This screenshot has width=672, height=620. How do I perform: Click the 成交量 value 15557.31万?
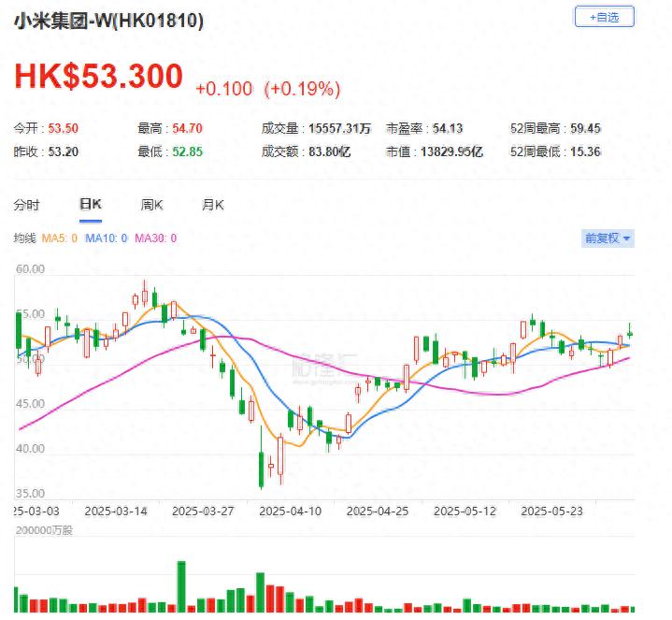339,128
